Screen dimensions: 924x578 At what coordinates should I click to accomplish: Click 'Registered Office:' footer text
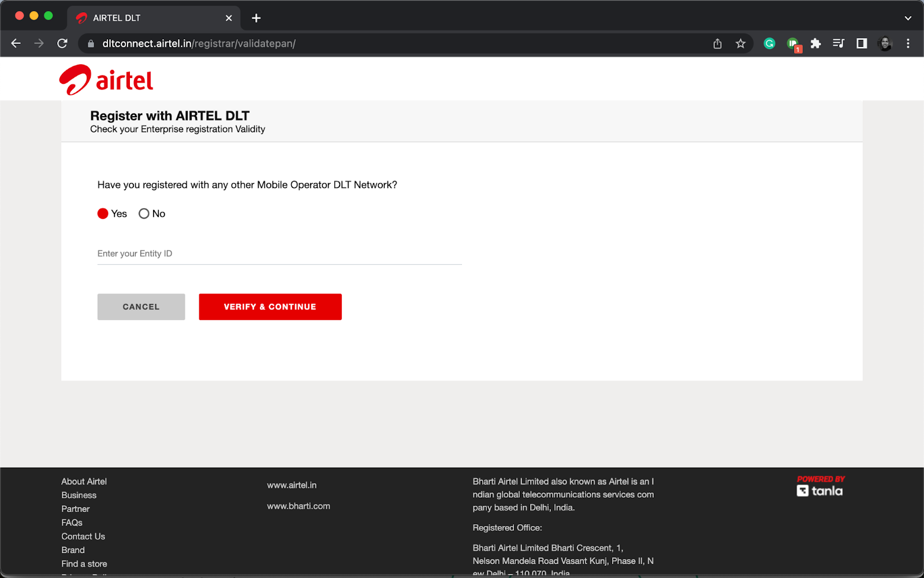pyautogui.click(x=507, y=528)
